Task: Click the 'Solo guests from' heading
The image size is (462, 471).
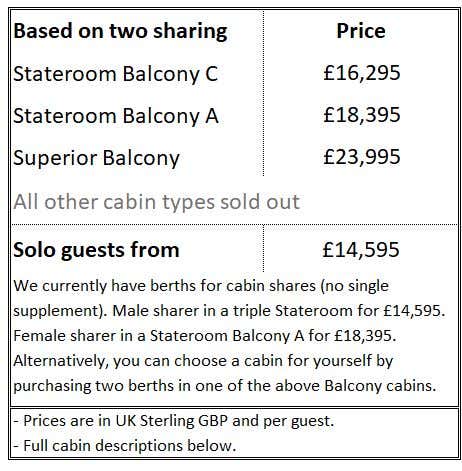Action: (96, 250)
